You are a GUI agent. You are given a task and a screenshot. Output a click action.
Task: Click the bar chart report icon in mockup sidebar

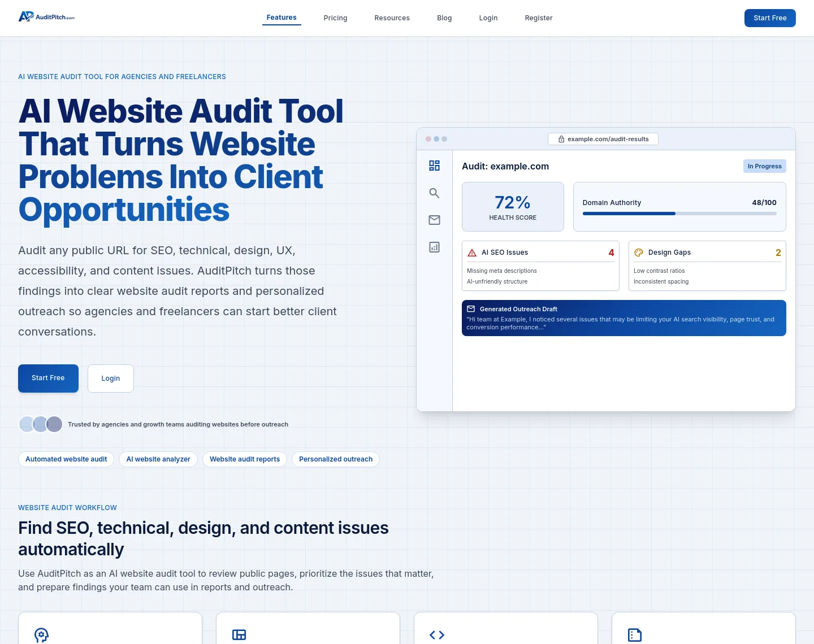434,247
